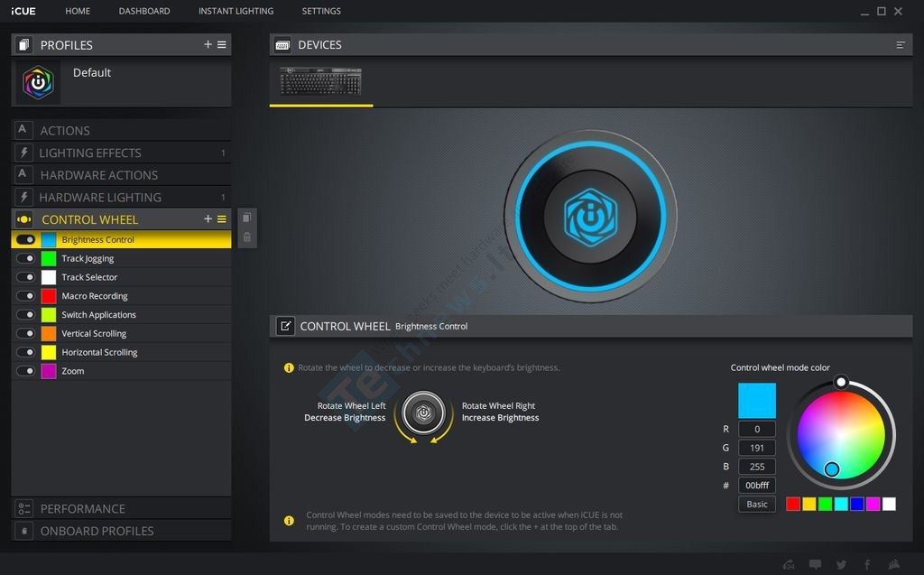924x575 pixels.
Task: Click the G value input field
Action: pyautogui.click(x=757, y=448)
